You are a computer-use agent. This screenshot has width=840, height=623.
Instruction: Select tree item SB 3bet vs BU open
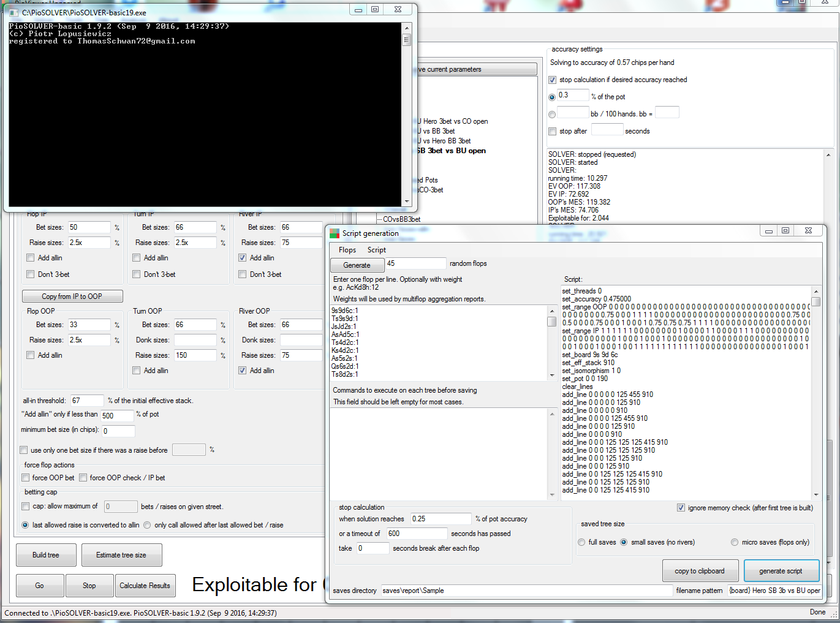coord(452,151)
